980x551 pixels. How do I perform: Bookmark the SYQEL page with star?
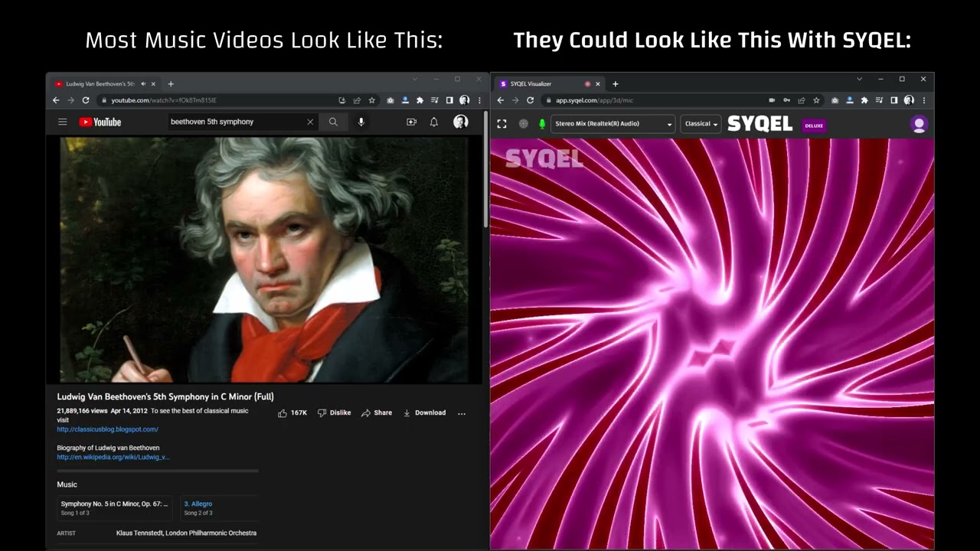click(x=816, y=100)
